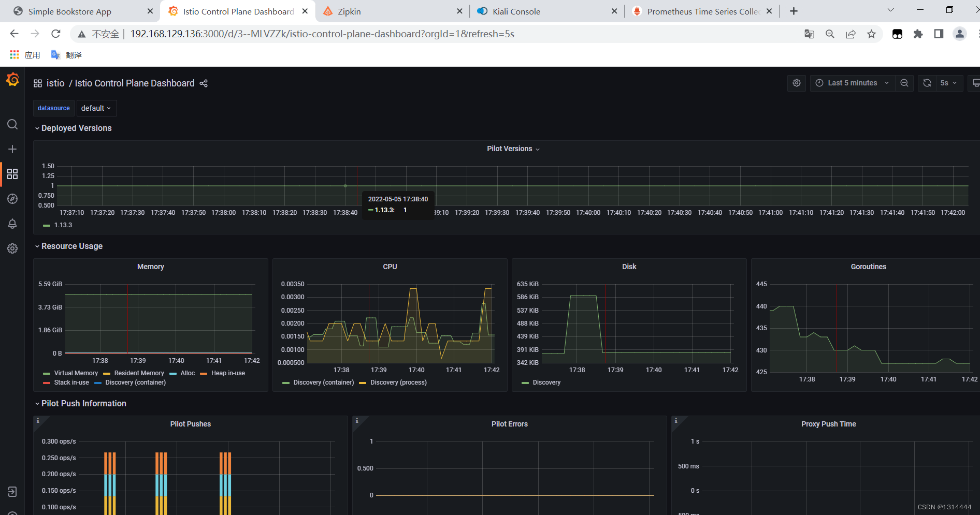Select the Istio Control Plane Dashboard tab

(x=238, y=11)
